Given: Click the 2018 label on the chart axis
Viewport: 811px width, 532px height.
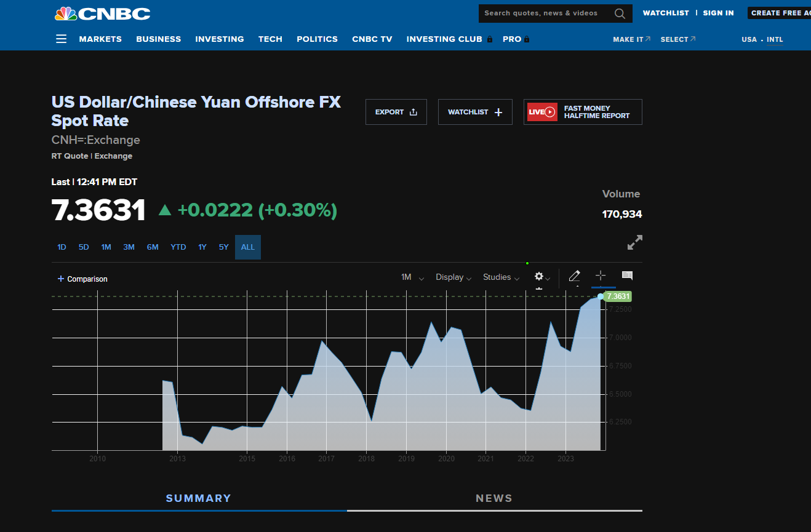Looking at the screenshot, I should pyautogui.click(x=366, y=458).
